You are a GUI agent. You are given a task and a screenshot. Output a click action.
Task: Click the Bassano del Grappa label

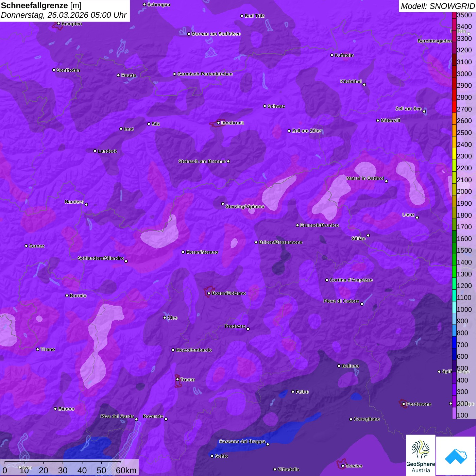pos(242,441)
